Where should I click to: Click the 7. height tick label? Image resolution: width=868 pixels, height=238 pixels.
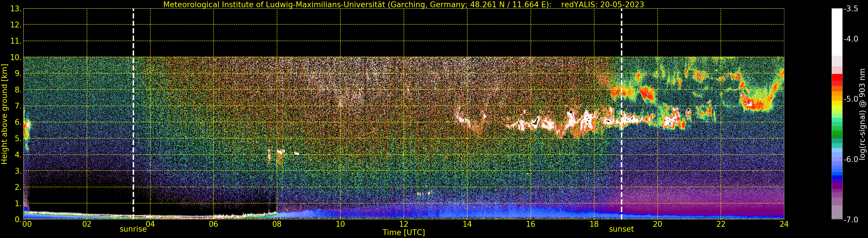pos(18,106)
